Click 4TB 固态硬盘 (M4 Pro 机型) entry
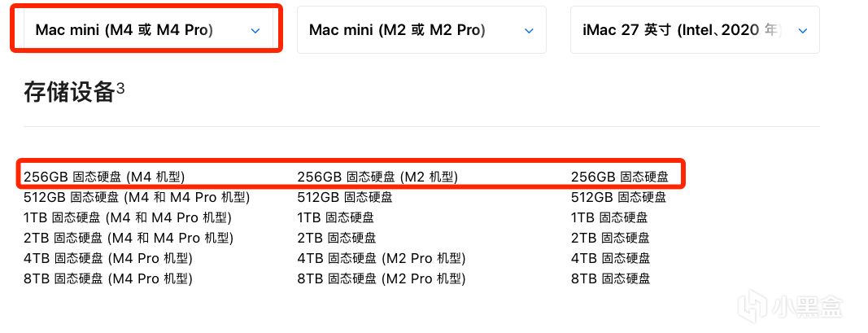The image size is (868, 333). (x=107, y=258)
